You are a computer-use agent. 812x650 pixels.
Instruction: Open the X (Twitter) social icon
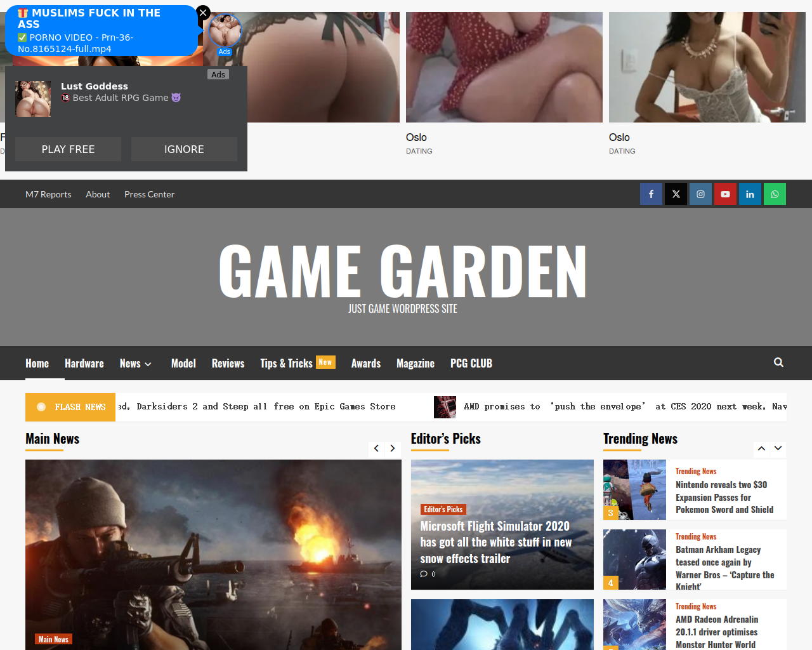[x=676, y=194]
